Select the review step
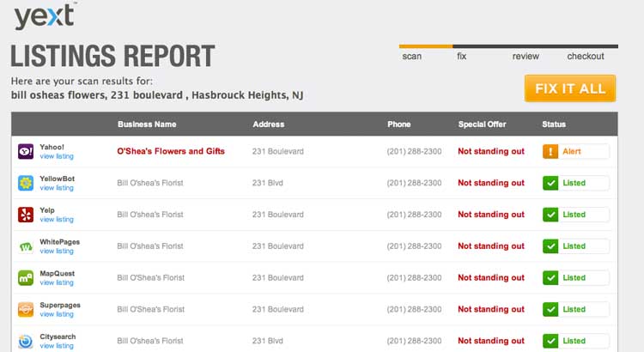 pyautogui.click(x=526, y=57)
